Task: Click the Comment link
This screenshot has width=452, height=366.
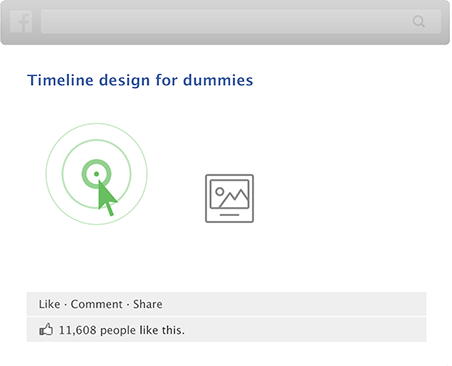Action: (97, 304)
